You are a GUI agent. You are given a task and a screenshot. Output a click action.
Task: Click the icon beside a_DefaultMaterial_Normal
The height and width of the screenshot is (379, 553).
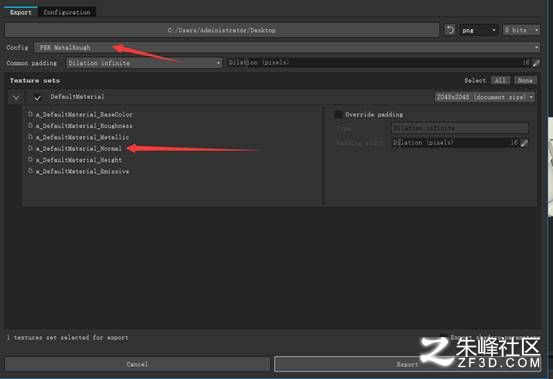pos(30,148)
